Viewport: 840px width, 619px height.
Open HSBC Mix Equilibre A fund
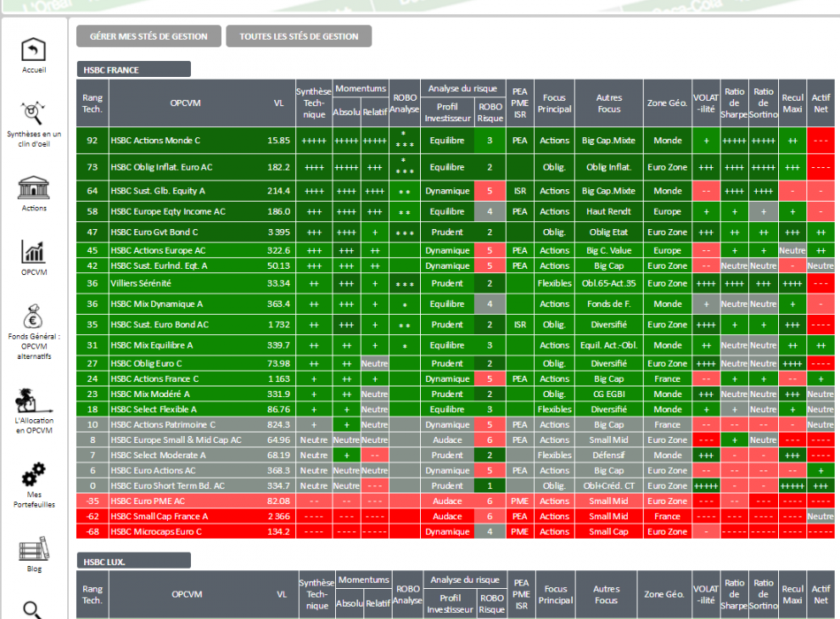pyautogui.click(x=151, y=346)
